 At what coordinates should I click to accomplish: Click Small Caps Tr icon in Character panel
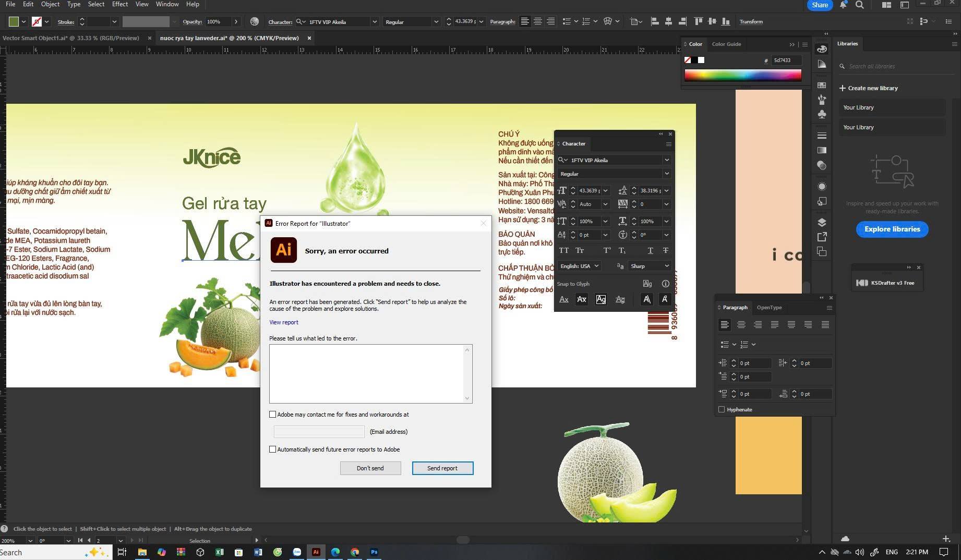tap(580, 250)
